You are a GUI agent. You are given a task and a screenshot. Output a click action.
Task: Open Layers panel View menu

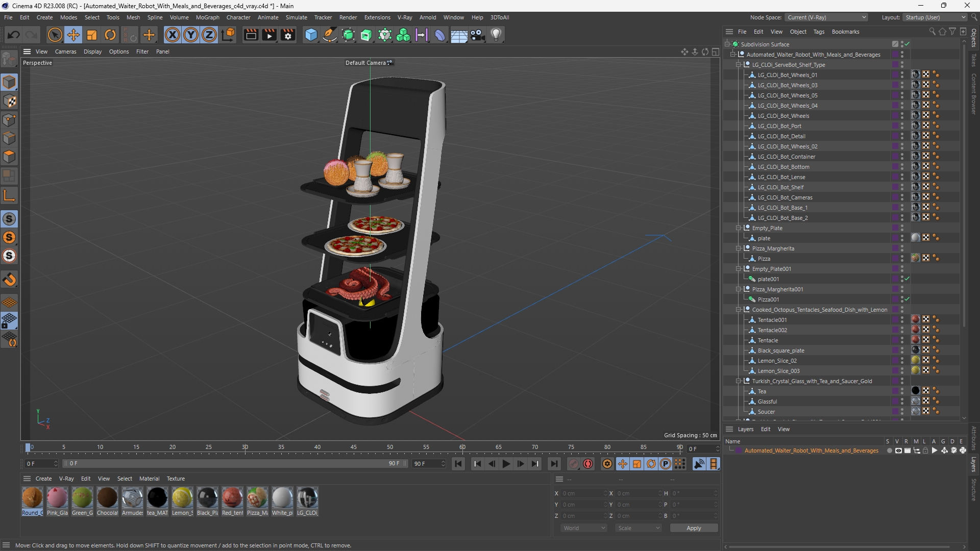[x=783, y=429]
